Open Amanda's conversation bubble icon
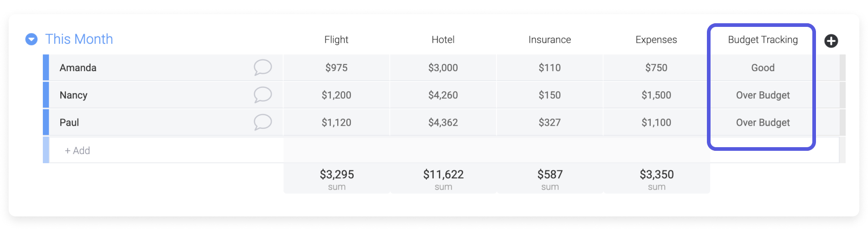868x231 pixels. pos(263,67)
